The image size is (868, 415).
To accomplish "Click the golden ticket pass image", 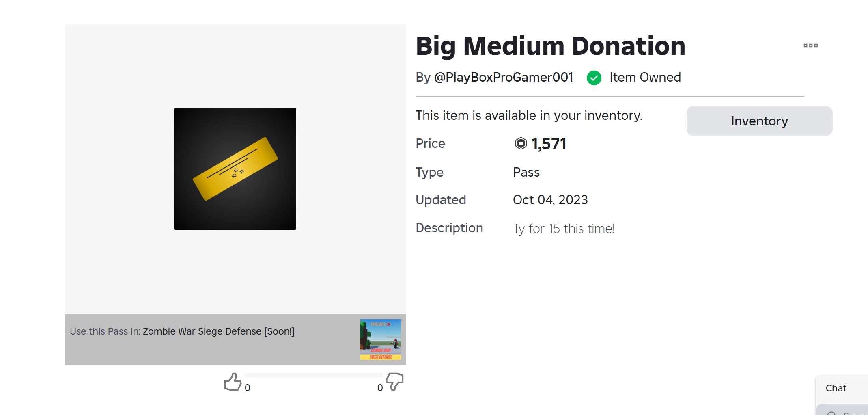I will click(x=235, y=169).
